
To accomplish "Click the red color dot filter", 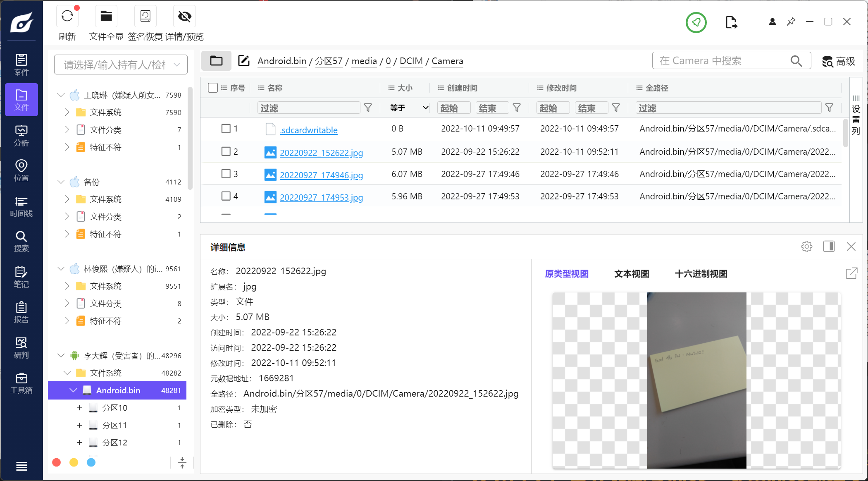I will (x=57, y=462).
